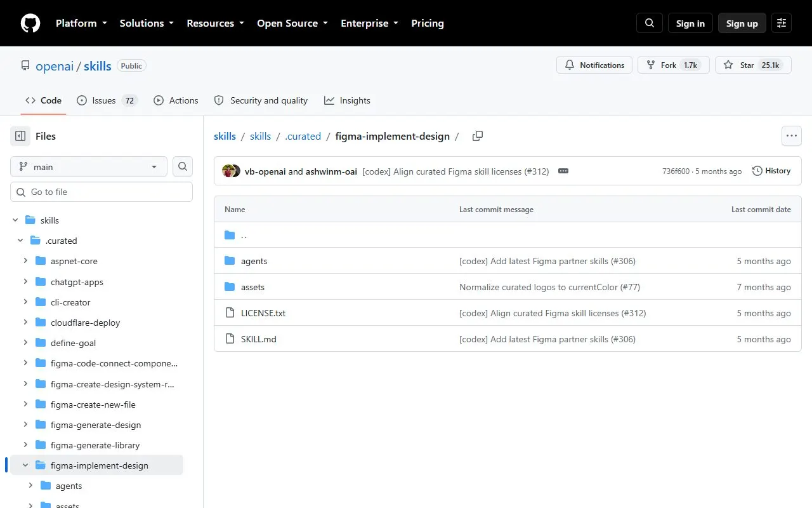
Task: Open the Solutions dropdown menu
Action: click(x=147, y=23)
